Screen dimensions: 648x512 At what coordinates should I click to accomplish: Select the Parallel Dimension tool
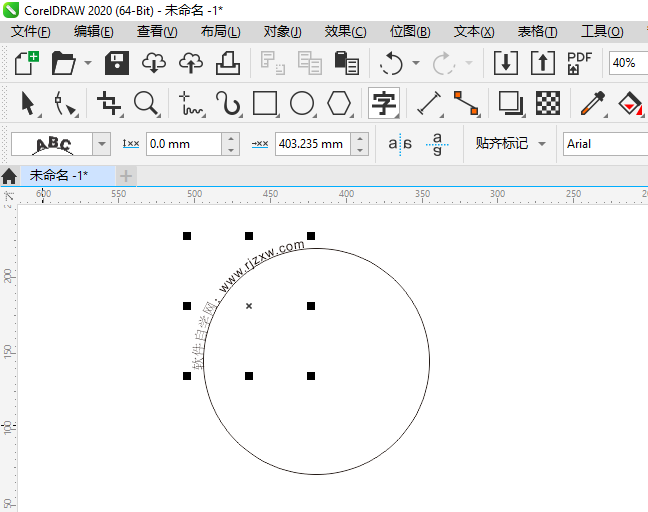tap(429, 103)
